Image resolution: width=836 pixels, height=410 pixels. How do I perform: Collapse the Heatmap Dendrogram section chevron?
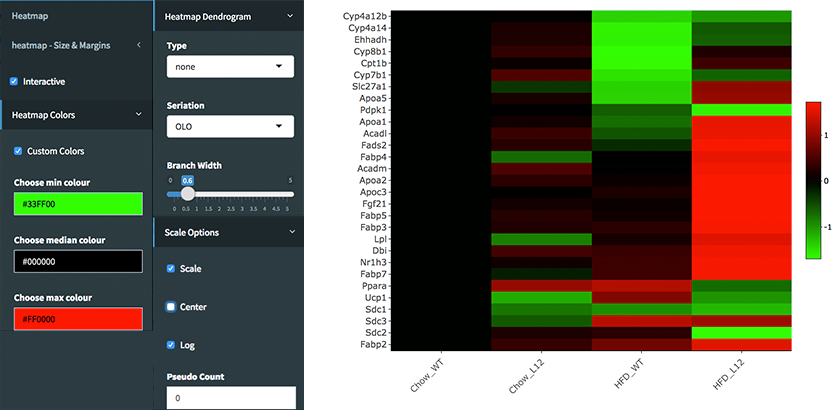[290, 16]
